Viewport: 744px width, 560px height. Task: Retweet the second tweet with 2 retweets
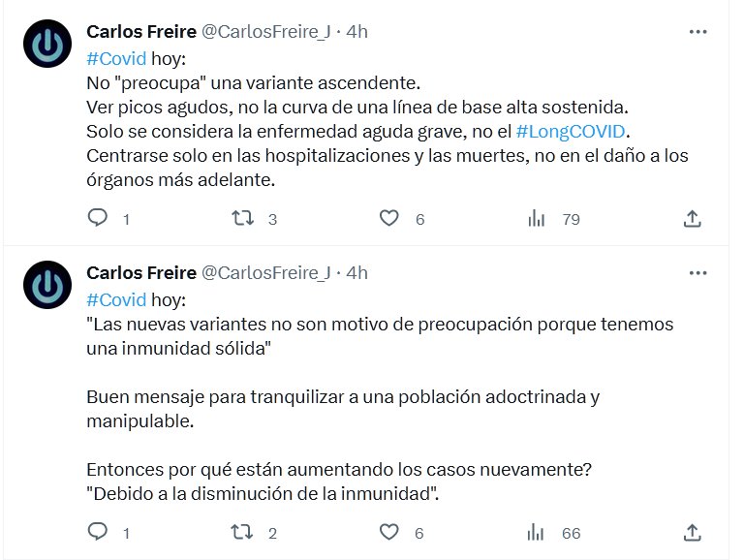click(x=243, y=532)
